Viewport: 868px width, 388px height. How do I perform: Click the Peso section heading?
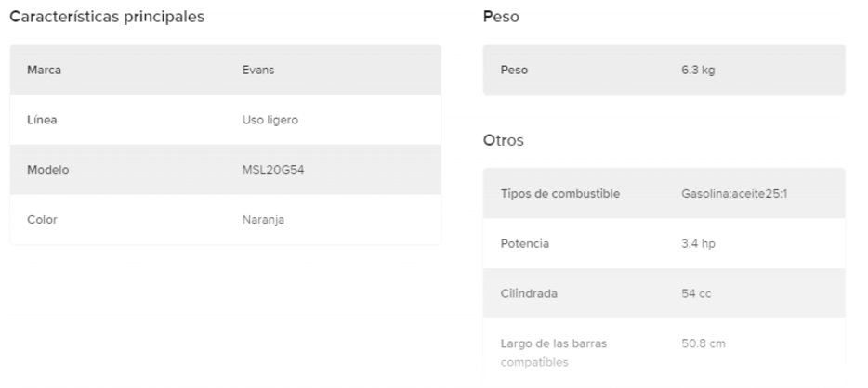(501, 17)
